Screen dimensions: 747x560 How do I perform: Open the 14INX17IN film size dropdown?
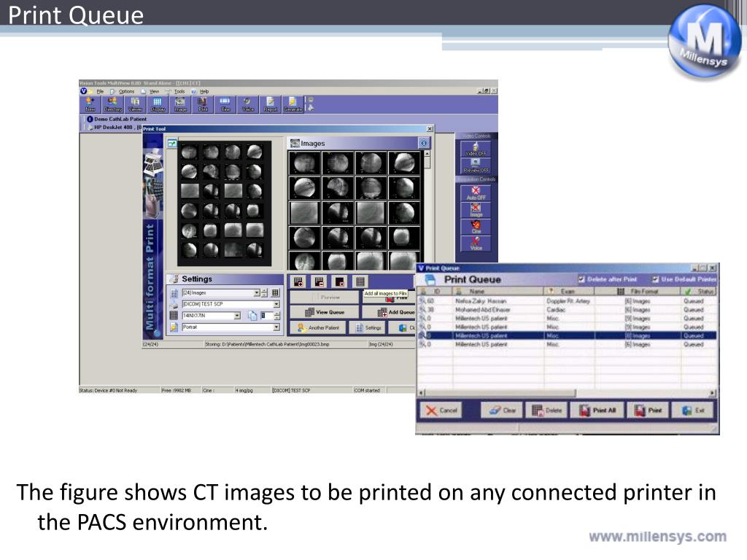237,316
